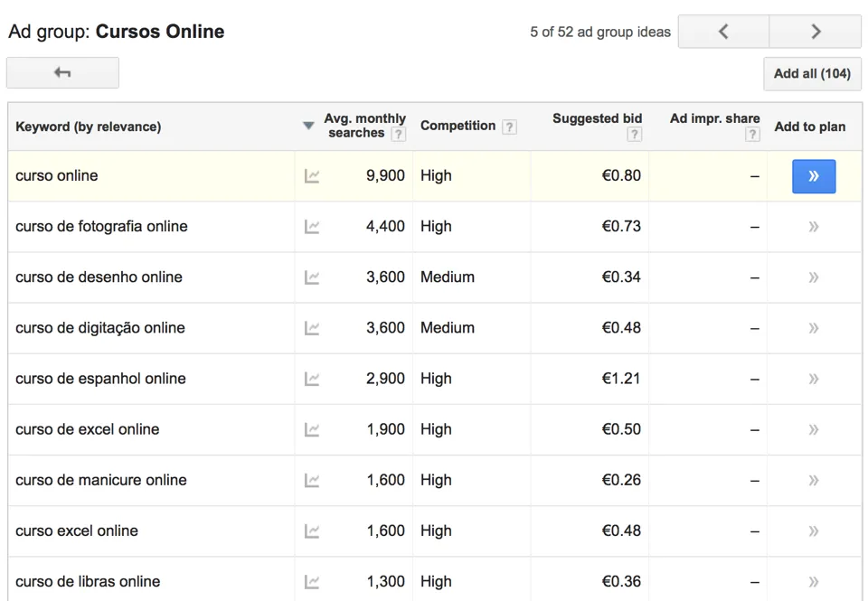Show trend chart for curso de digitação online

[x=312, y=328]
